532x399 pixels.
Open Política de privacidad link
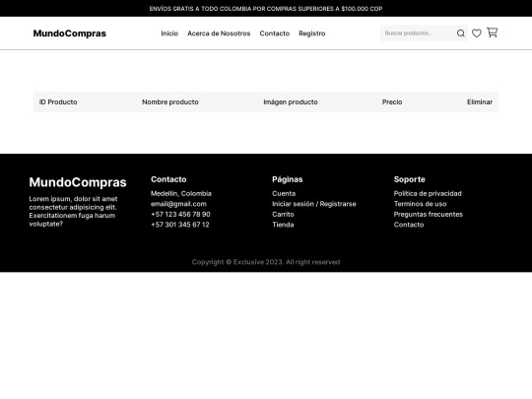tap(428, 193)
